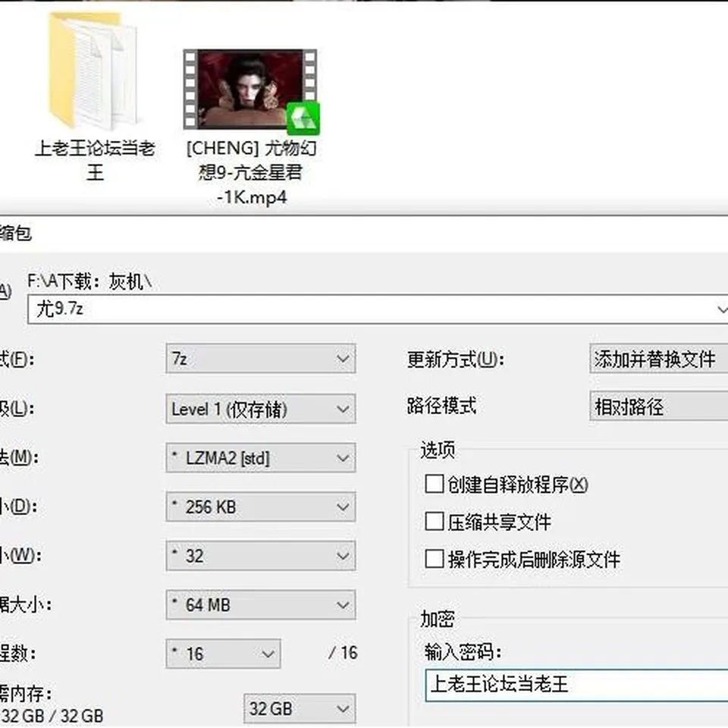Click the 更新方式(U): label
This screenshot has width=728, height=728.
pyautogui.click(x=456, y=359)
